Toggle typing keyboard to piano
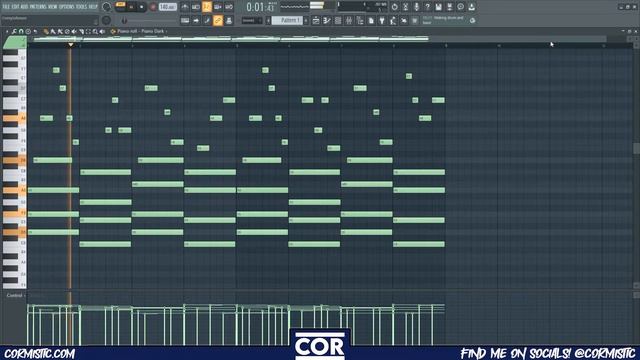The height and width of the screenshot is (360, 640). point(185,20)
